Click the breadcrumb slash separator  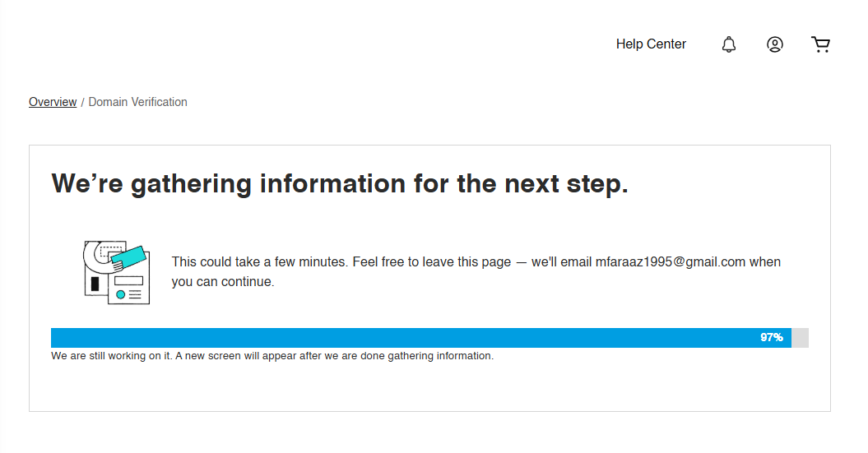pyautogui.click(x=82, y=102)
